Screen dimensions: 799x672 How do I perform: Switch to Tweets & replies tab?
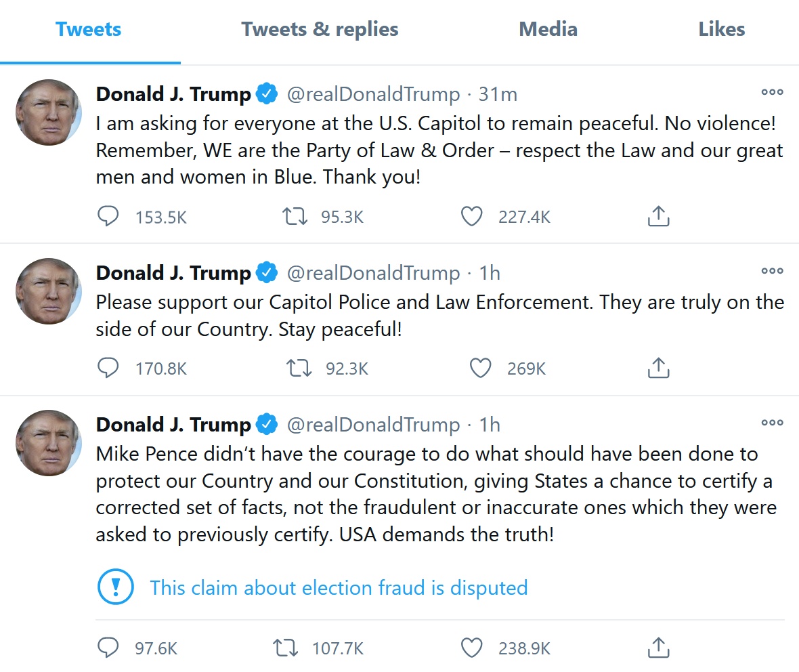320,30
